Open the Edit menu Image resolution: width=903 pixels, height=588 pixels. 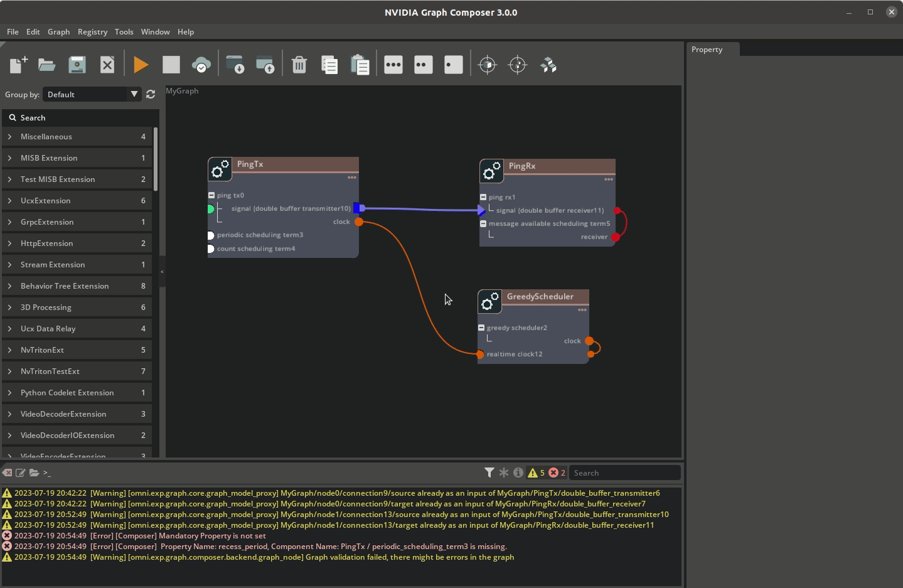[33, 32]
